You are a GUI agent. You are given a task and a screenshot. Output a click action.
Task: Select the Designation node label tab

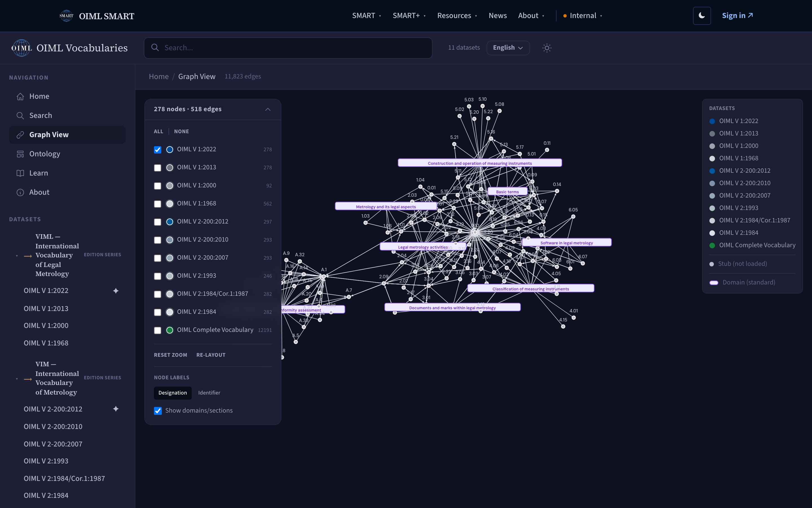[x=173, y=393]
